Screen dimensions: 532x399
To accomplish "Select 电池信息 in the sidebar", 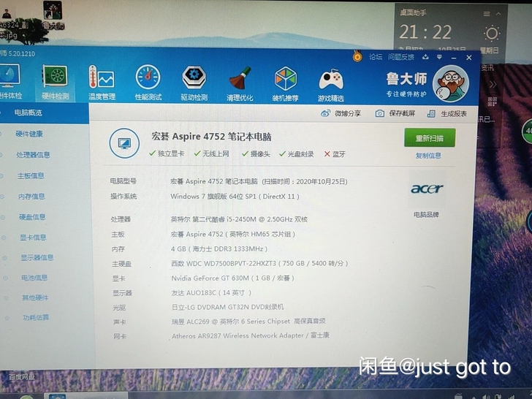I will 34,278.
